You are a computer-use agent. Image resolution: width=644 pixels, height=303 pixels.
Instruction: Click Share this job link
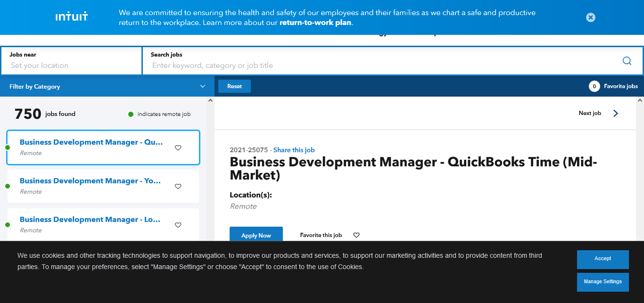[294, 150]
